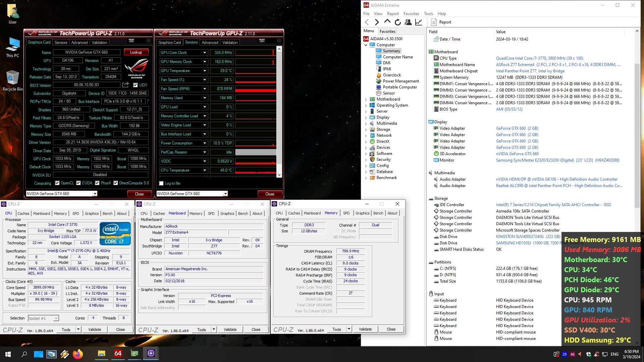Click the AIDA64 forward navigation arrow

coord(377,22)
